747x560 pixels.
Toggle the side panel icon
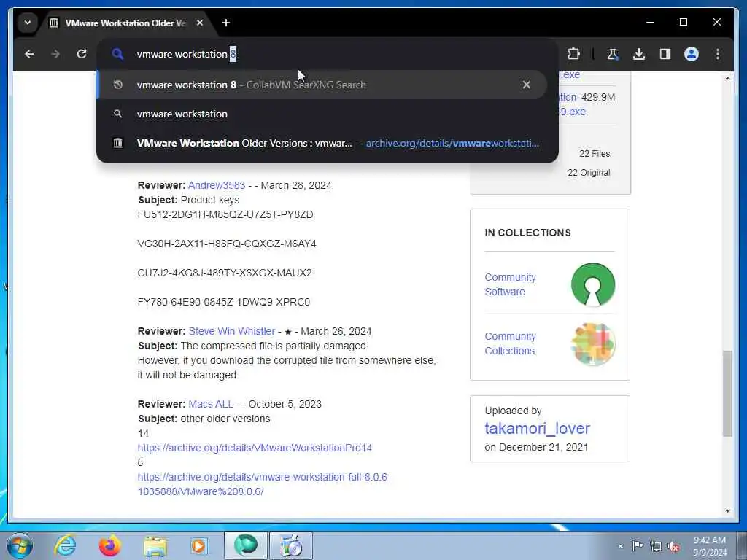(x=665, y=54)
